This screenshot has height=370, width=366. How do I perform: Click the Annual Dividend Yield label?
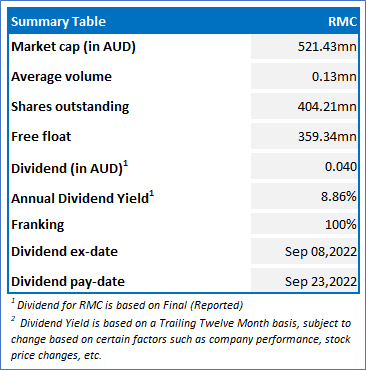pyautogui.click(x=82, y=197)
